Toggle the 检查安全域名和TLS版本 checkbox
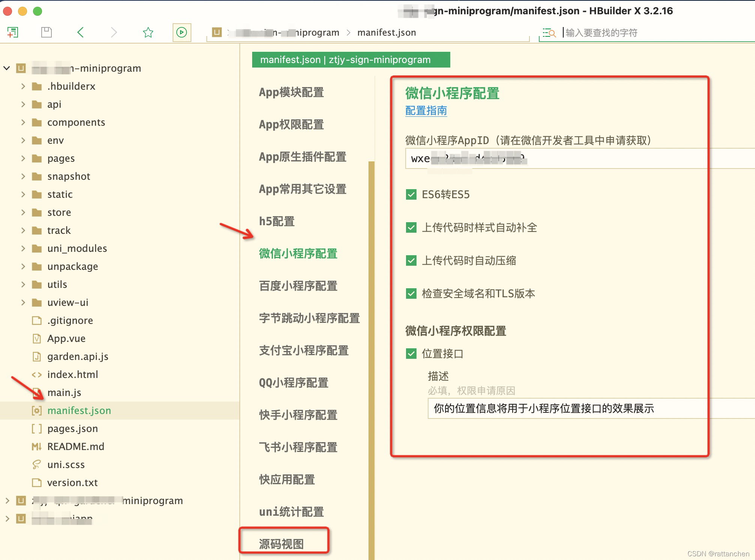This screenshot has height=560, width=755. 411,294
